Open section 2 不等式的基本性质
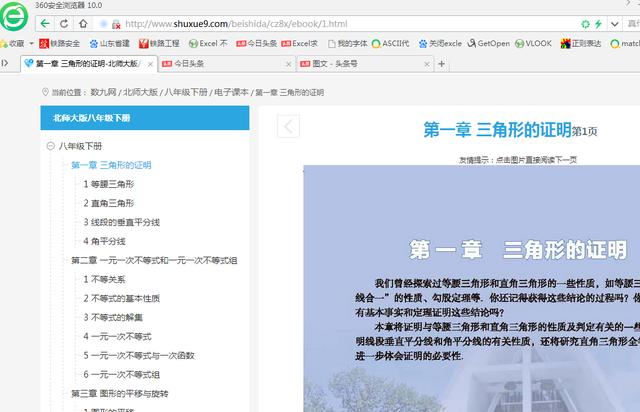 coord(122,298)
